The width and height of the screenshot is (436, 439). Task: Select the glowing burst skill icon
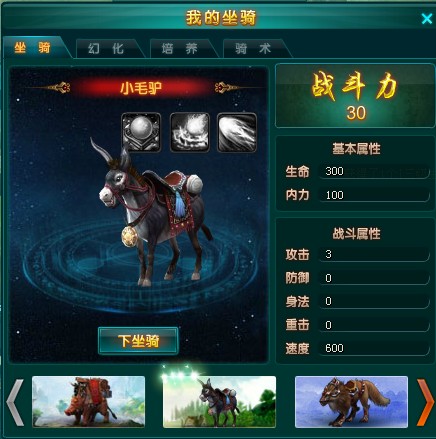[190, 132]
